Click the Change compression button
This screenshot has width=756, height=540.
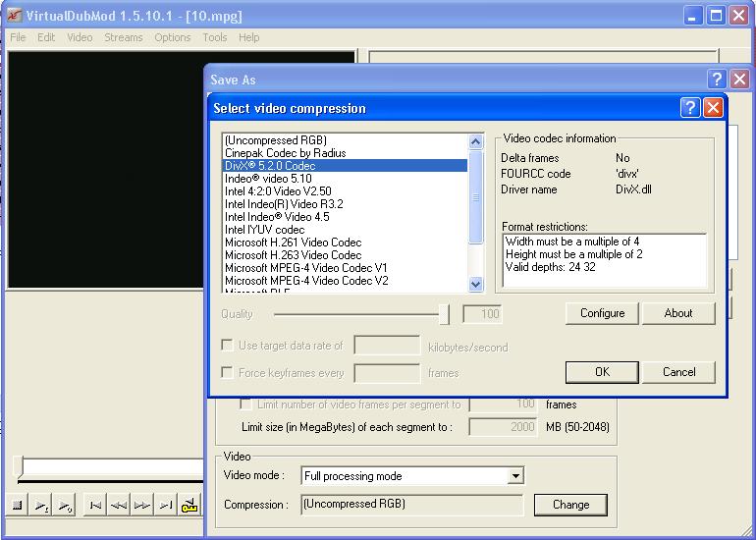coord(570,505)
